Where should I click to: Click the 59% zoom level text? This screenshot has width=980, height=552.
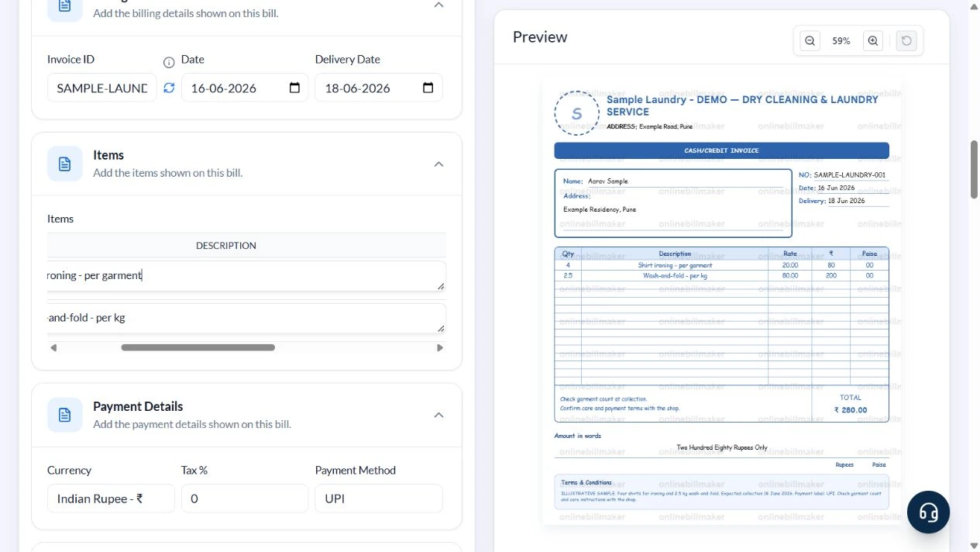(841, 41)
